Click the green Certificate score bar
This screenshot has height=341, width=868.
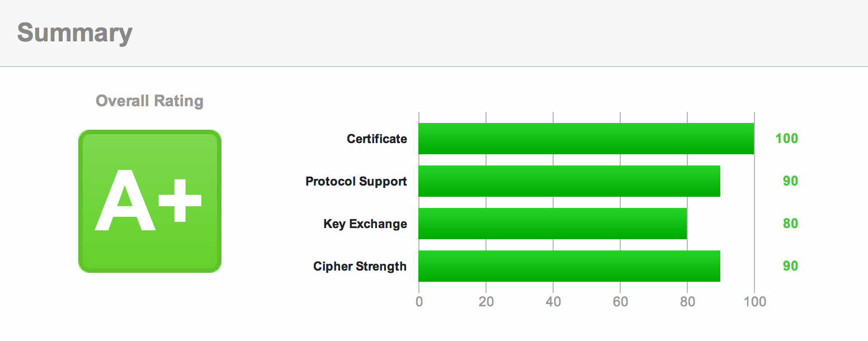coord(586,139)
